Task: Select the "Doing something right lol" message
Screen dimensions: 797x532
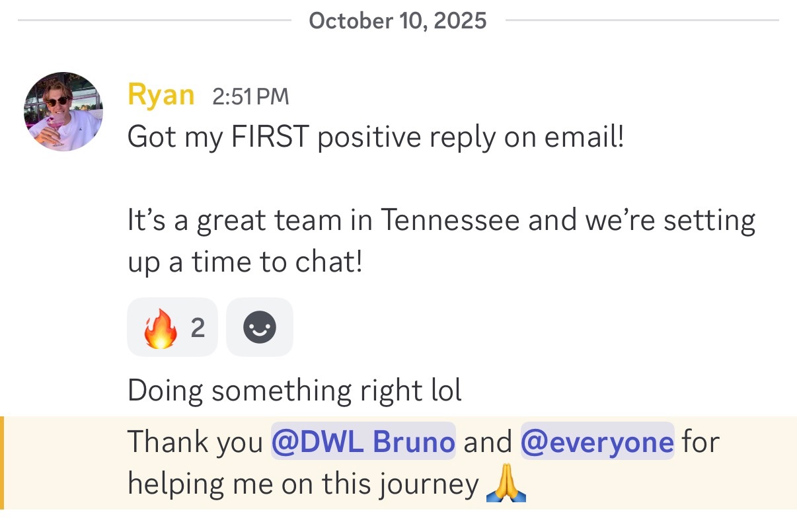Action: 294,391
